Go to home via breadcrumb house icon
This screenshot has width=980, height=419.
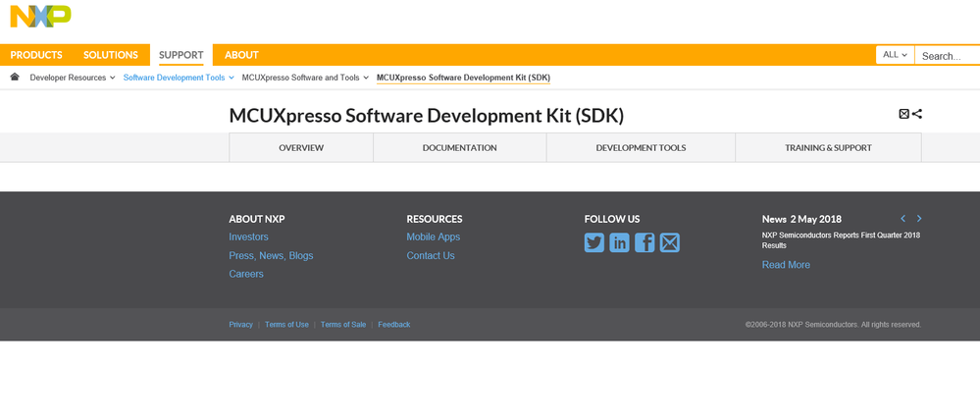(x=15, y=77)
